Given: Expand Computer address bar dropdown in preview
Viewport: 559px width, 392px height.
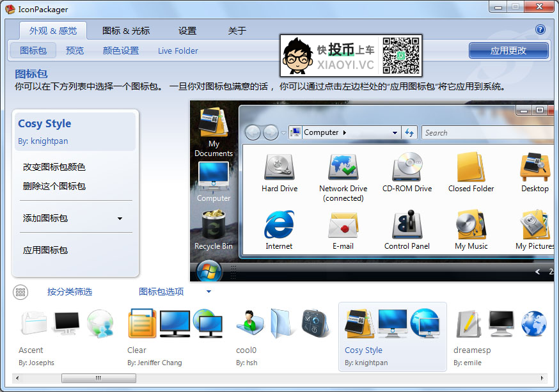Looking at the screenshot, I should [x=395, y=132].
